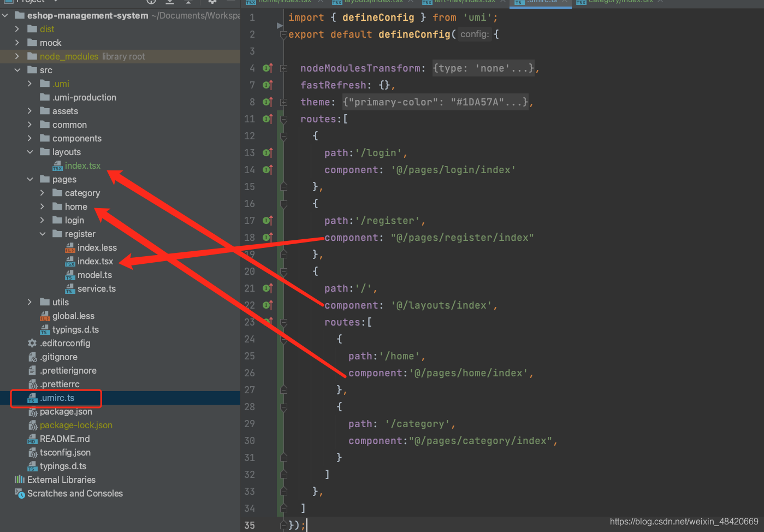Expand the utils folder
The image size is (764, 532).
pos(30,302)
